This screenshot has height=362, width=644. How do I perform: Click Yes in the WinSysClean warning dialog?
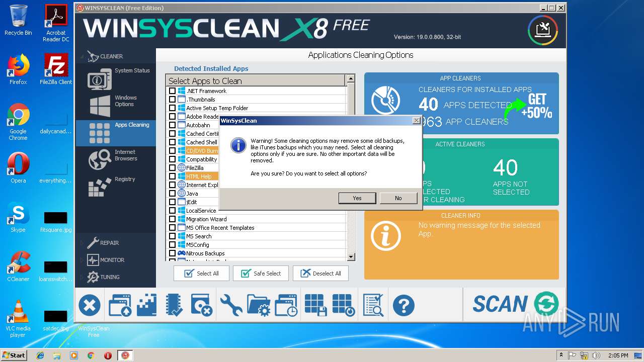tap(357, 198)
